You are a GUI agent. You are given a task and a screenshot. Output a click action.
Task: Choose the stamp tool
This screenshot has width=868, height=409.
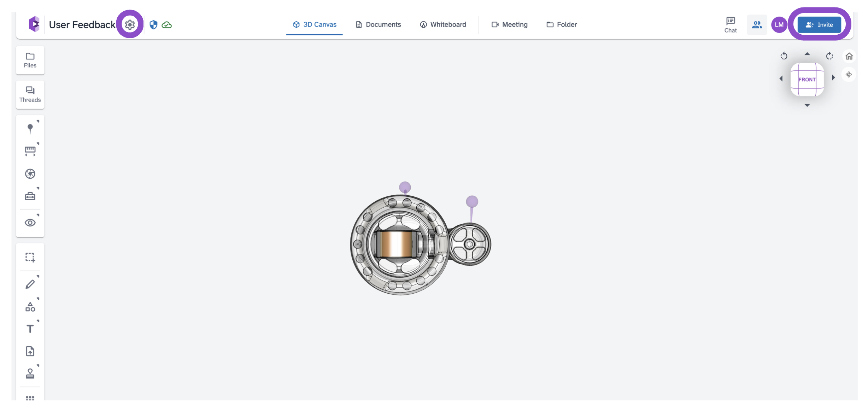tap(30, 374)
